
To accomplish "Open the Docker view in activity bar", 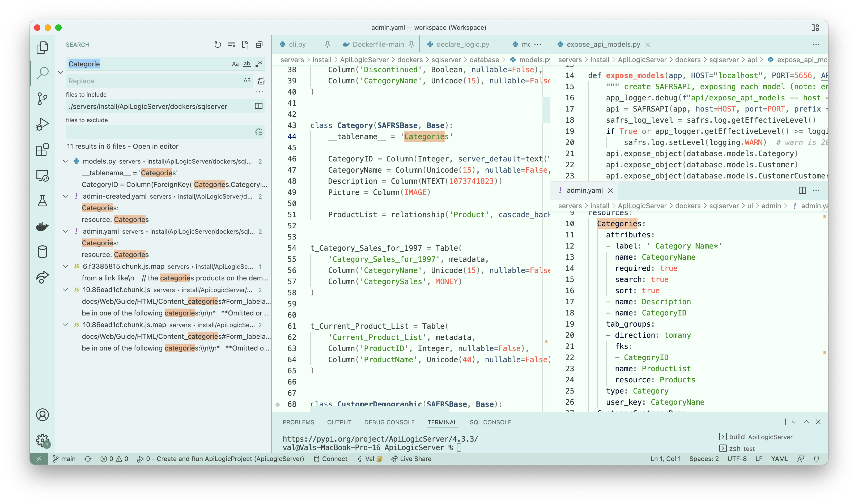I will (x=42, y=226).
